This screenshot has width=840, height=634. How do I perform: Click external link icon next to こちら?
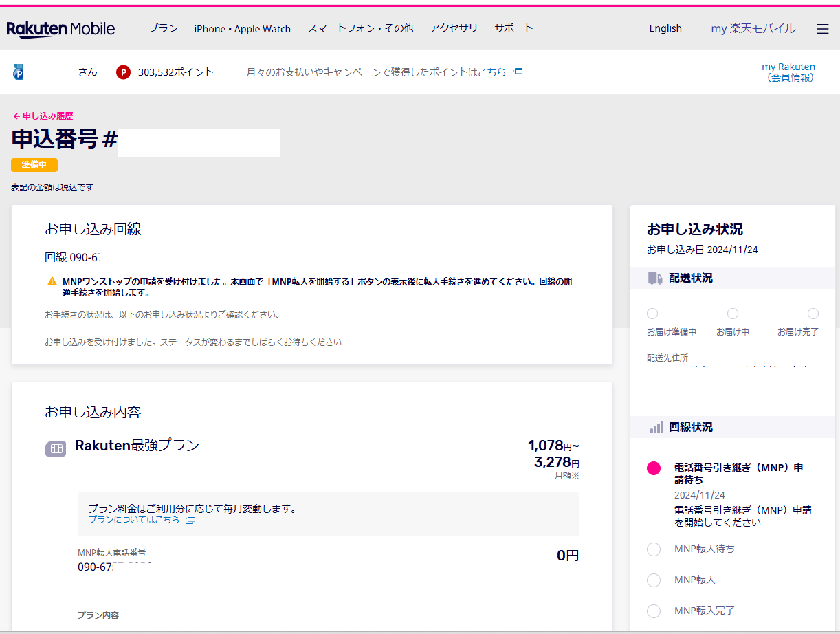(x=518, y=72)
